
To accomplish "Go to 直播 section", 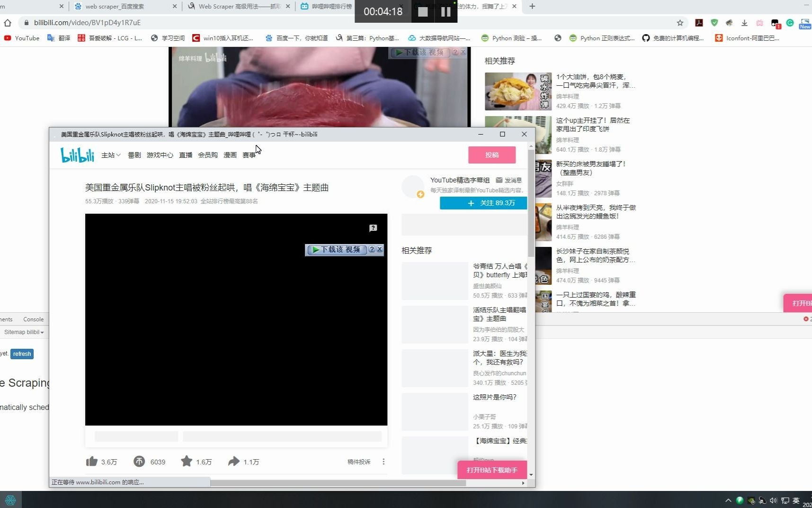I will click(x=186, y=155).
